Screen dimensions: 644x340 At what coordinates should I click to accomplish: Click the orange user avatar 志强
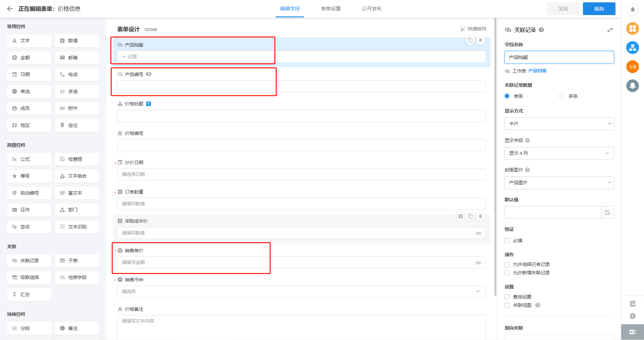click(633, 67)
